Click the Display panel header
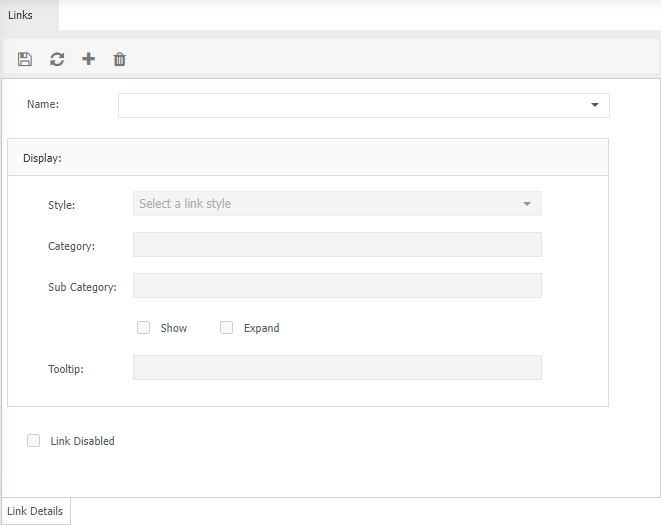Viewport: 662px width, 525px height. coord(307,158)
